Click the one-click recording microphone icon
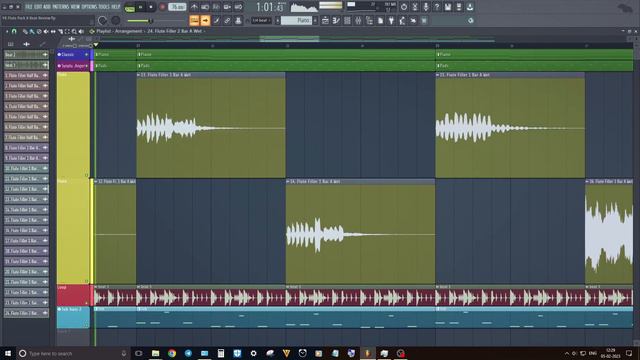 (426, 7)
